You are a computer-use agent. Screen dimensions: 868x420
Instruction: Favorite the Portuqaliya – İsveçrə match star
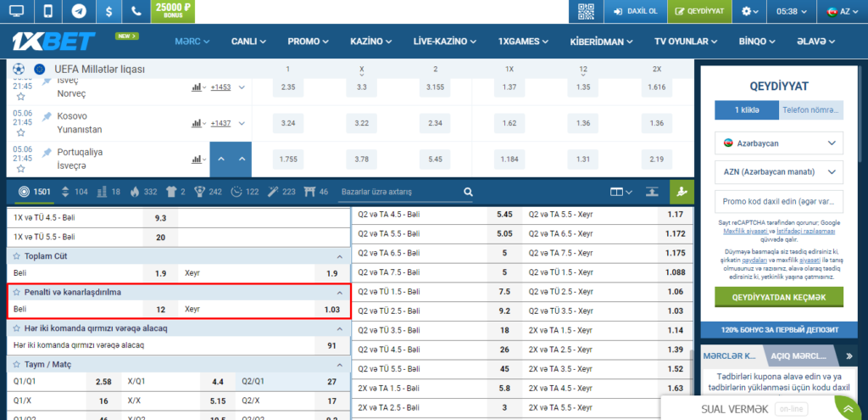20,169
